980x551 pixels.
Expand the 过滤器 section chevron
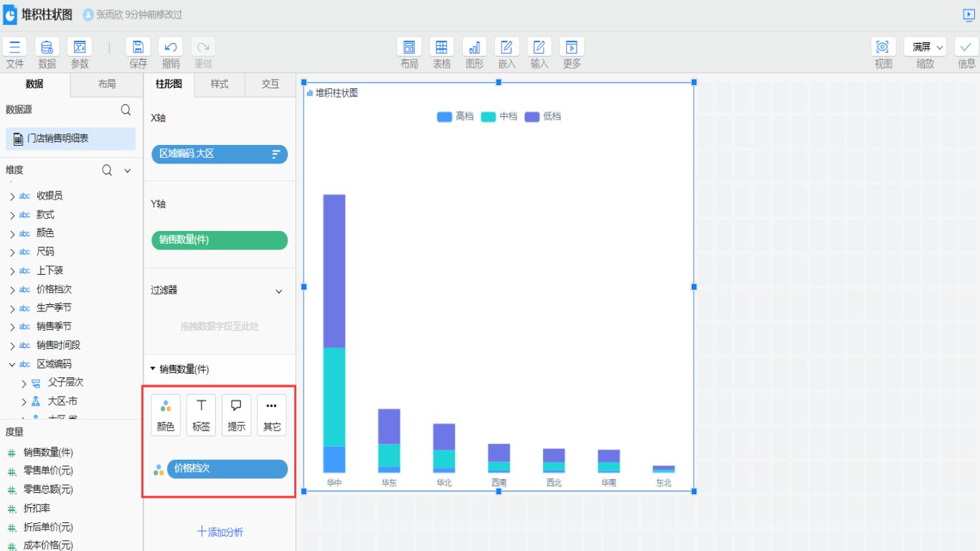(279, 291)
